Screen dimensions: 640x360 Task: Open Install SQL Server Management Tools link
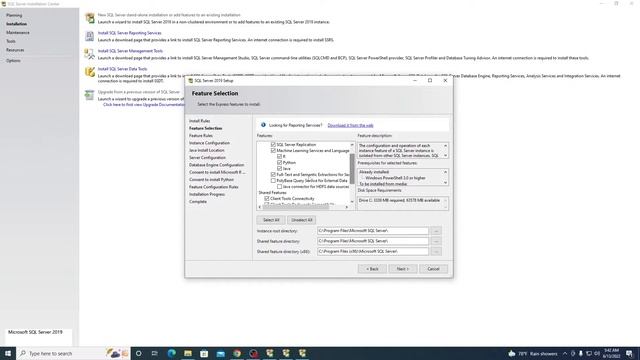tap(130, 51)
